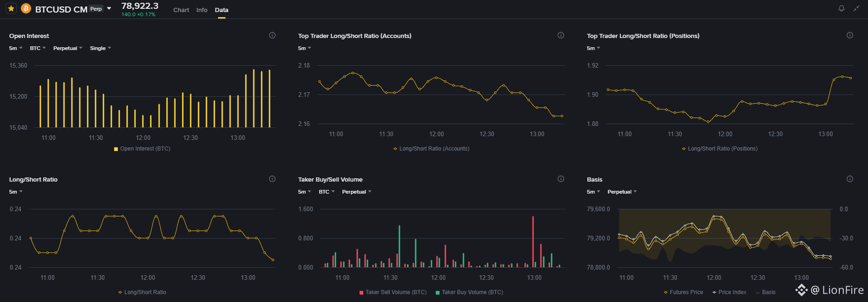The image size is (868, 302).
Task: Toggle Long/Short Ratio legend in bottom-left chart
Action: click(142, 292)
